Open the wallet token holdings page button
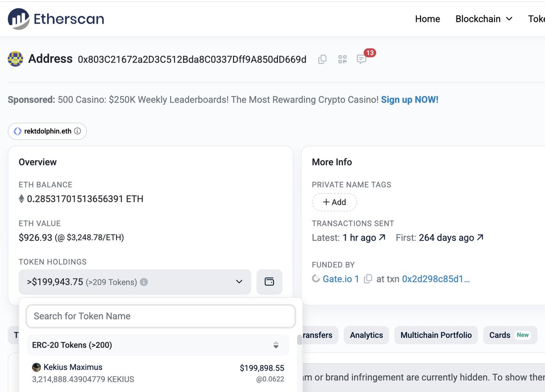545x392 pixels. (x=269, y=282)
